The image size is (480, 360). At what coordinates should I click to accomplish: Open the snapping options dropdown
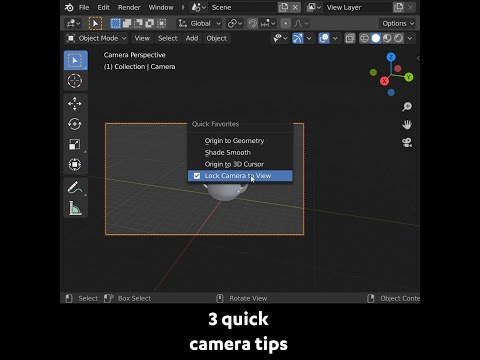point(268,23)
